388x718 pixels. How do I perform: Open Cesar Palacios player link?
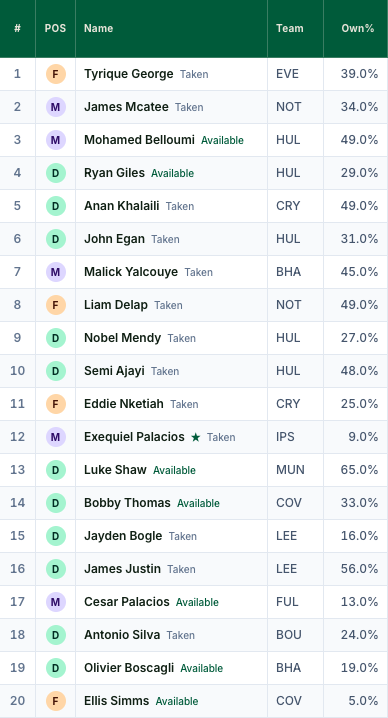click(x=126, y=601)
